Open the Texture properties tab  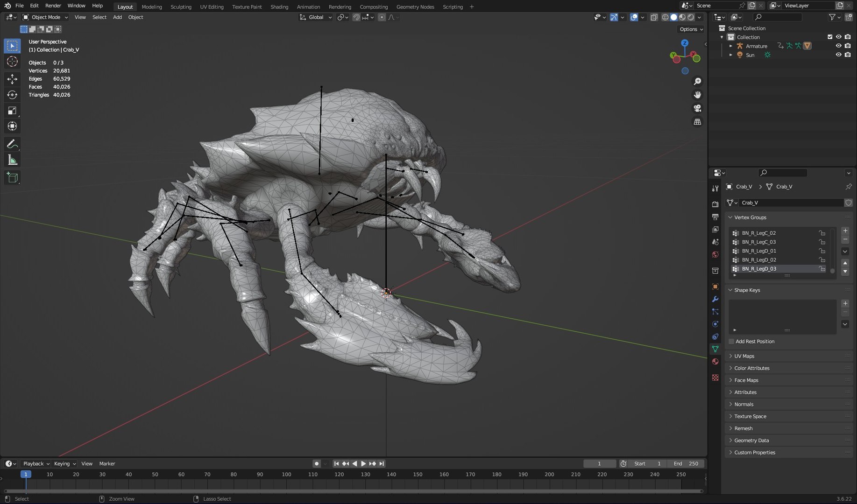(715, 378)
